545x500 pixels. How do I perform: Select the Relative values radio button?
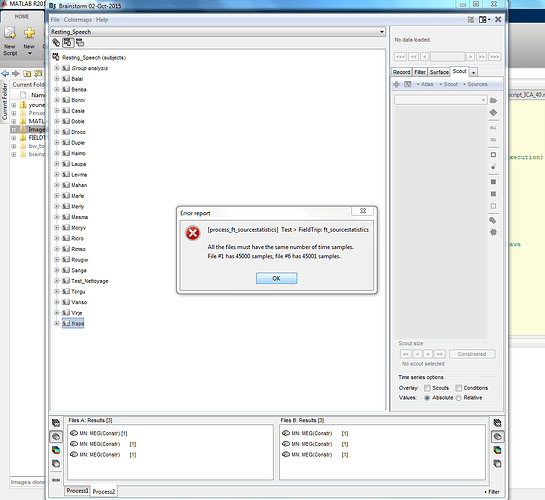coord(459,398)
